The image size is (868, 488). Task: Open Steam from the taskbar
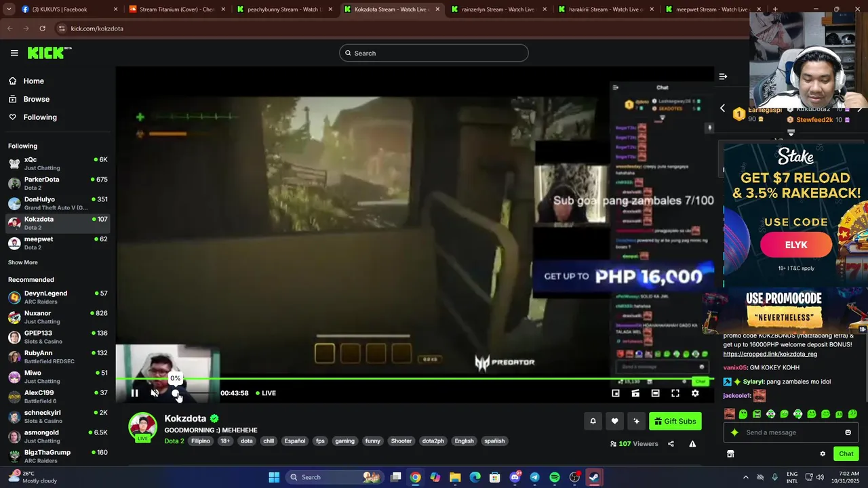(594, 477)
